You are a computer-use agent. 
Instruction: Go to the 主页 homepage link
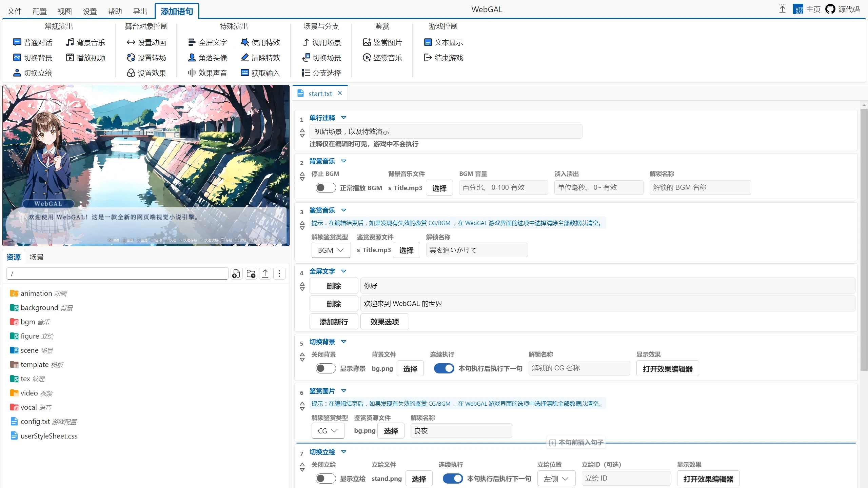pyautogui.click(x=807, y=9)
